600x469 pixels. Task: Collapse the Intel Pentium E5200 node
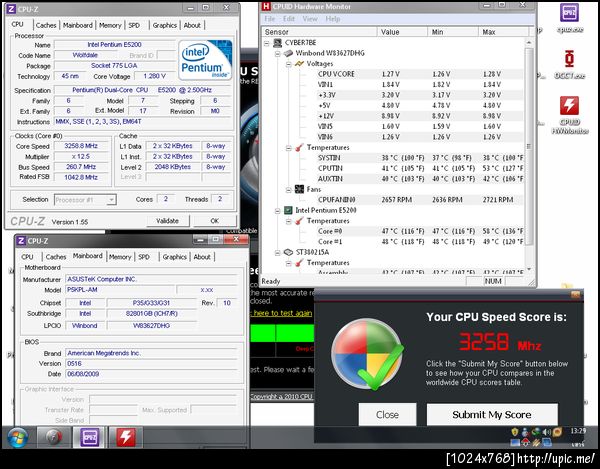tap(277, 210)
